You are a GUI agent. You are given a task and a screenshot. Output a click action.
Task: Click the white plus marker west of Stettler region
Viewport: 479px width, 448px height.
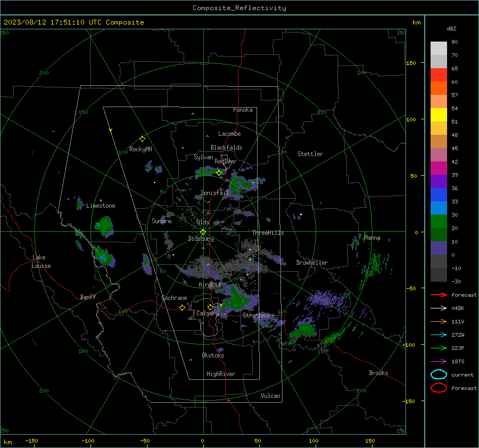pos(301,214)
